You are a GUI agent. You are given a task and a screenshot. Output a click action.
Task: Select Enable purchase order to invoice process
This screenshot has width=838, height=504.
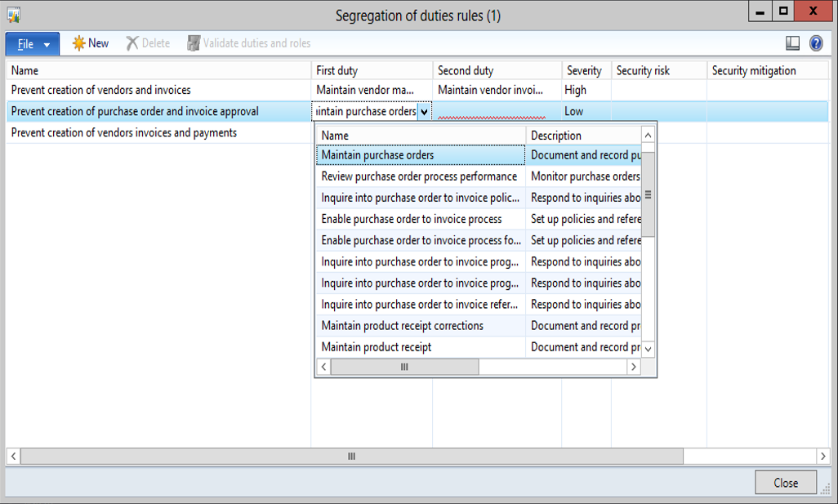click(x=412, y=219)
